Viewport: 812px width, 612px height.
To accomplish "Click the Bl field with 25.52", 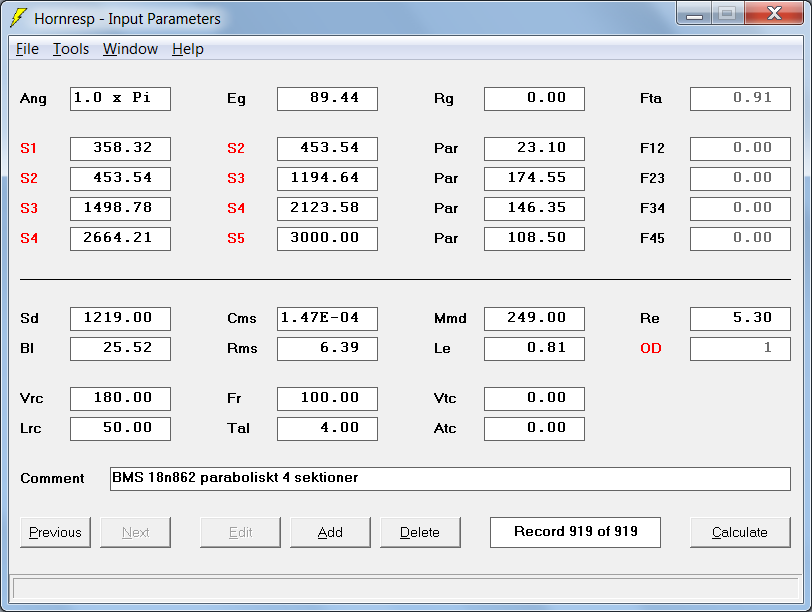I will [120, 348].
